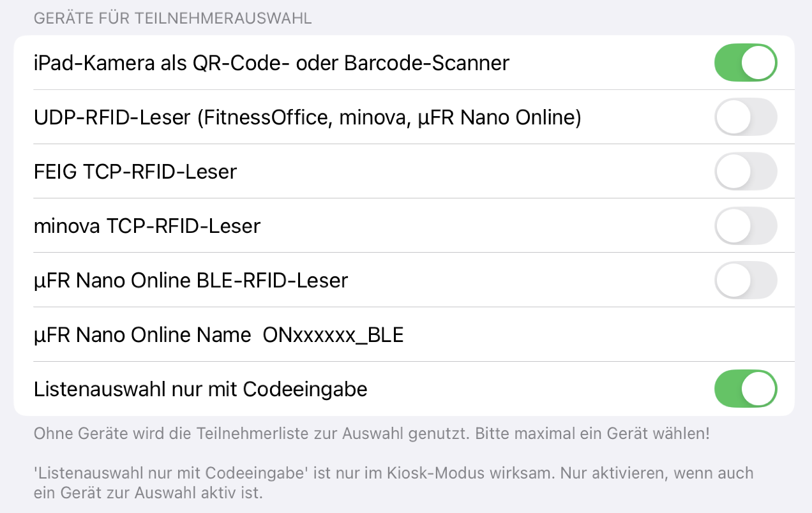Select the FEIG TCP-RFID-Leser label text

[x=135, y=172]
